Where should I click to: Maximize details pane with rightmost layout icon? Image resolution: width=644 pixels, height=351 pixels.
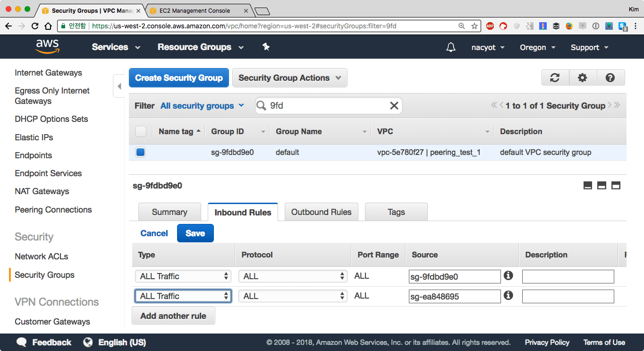click(x=616, y=186)
